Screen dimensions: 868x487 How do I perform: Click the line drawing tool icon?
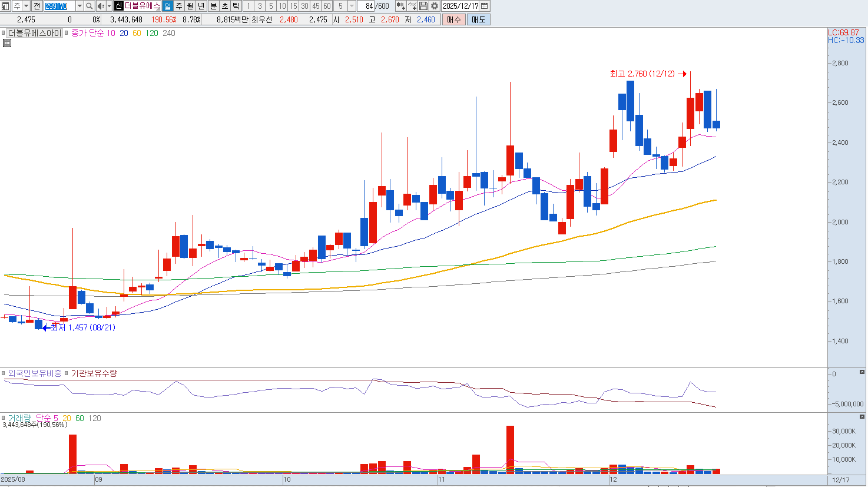(x=412, y=6)
